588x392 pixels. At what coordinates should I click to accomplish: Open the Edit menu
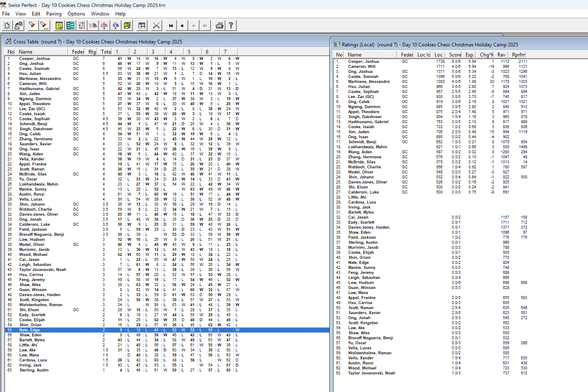(36, 14)
